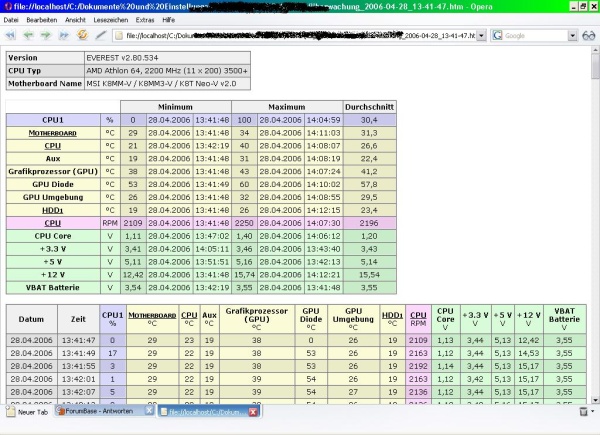Click the Fast Forward navigation icon

tap(64, 35)
